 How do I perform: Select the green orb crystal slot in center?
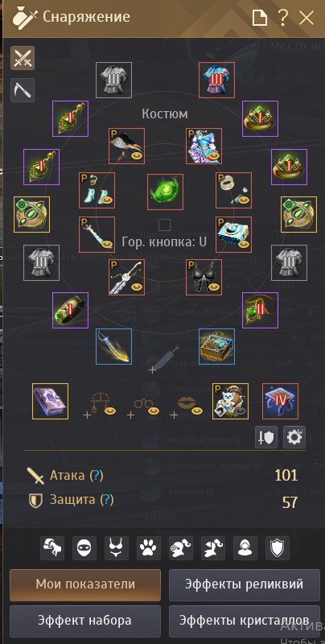pos(166,192)
